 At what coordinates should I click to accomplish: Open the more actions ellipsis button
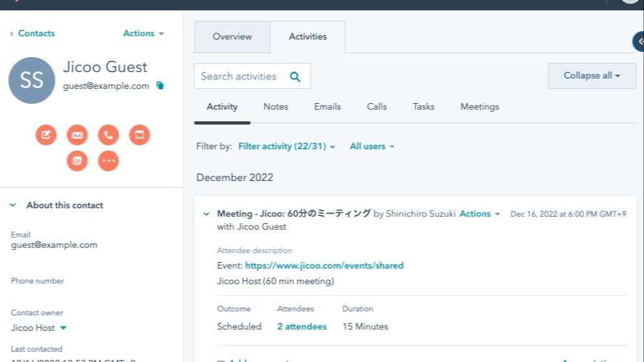pyautogui.click(x=108, y=161)
